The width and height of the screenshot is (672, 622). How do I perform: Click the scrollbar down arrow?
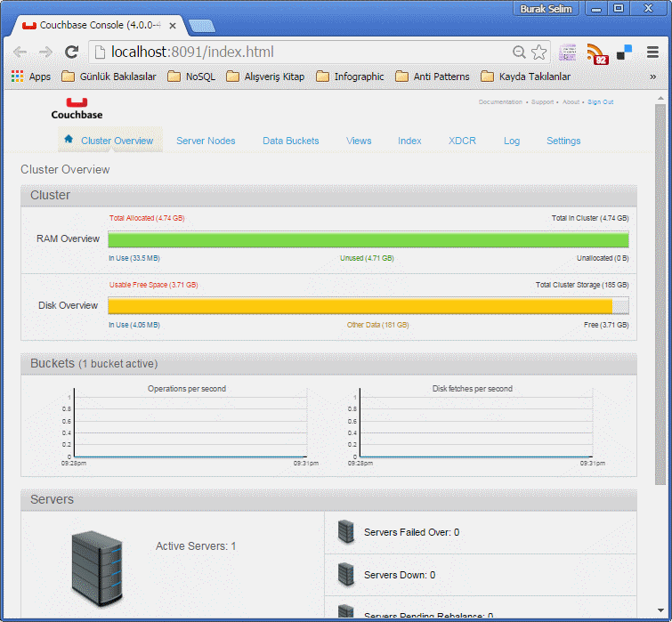click(660, 610)
